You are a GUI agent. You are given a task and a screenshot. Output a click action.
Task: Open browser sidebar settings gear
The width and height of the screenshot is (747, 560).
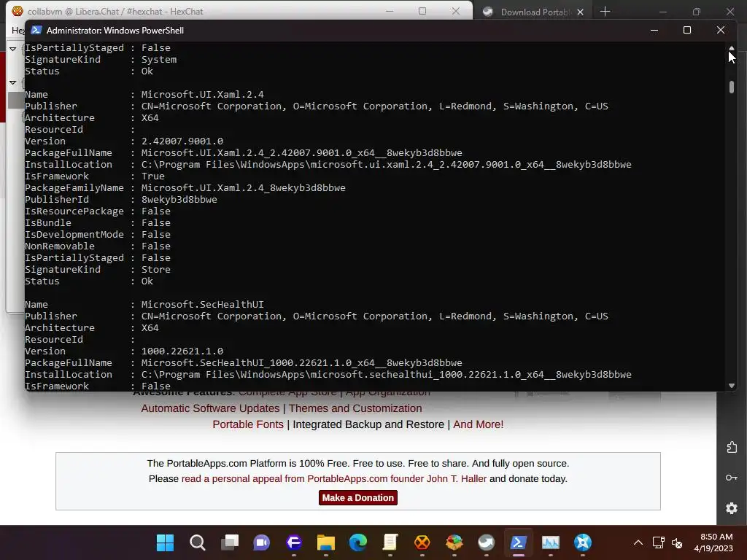732,508
